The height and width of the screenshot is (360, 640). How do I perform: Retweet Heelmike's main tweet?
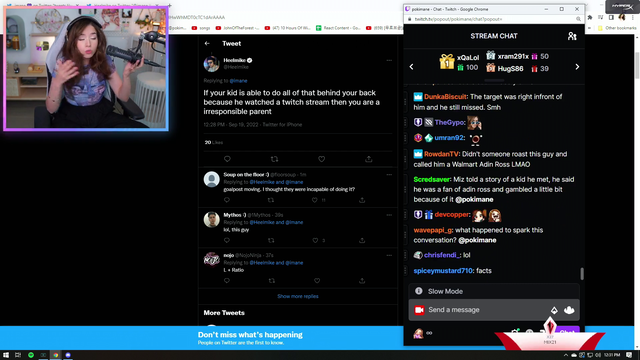[274, 159]
